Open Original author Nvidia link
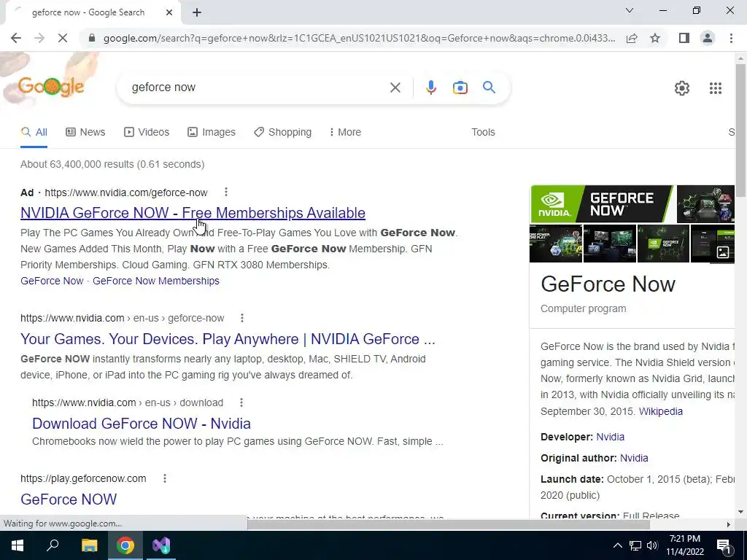This screenshot has width=747, height=560. pyautogui.click(x=634, y=458)
